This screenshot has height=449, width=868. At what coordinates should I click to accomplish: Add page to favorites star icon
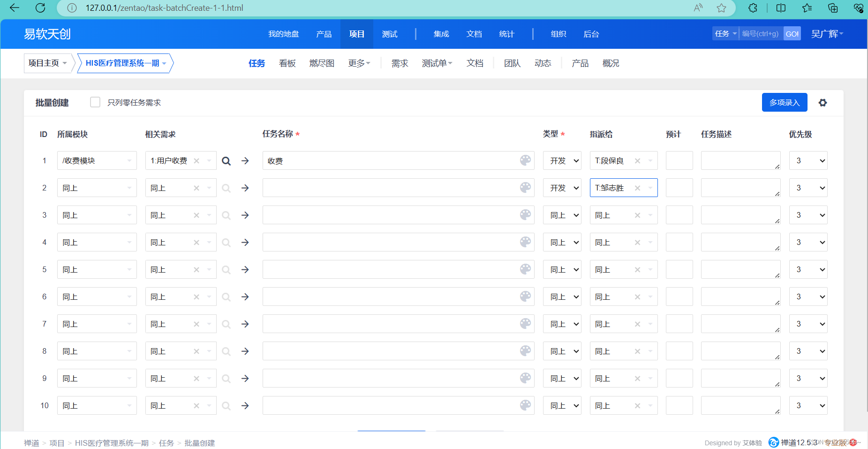(x=722, y=8)
